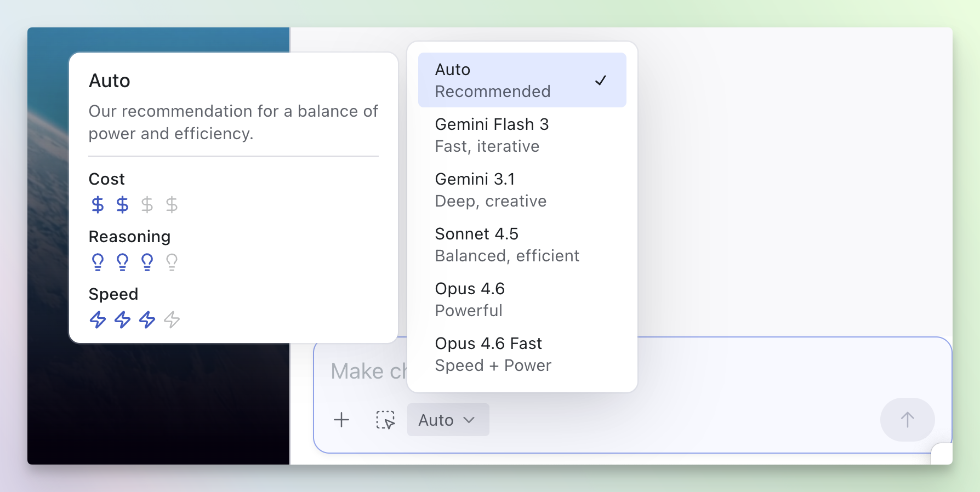Activate the element selection cursor icon

point(385,420)
